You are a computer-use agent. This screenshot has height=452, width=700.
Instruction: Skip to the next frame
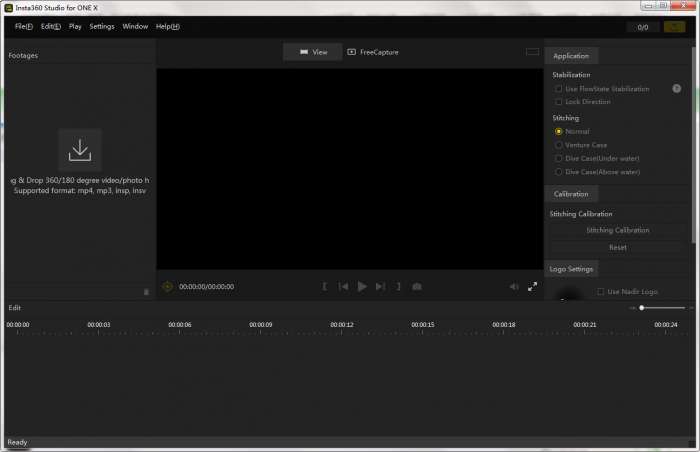(x=380, y=287)
